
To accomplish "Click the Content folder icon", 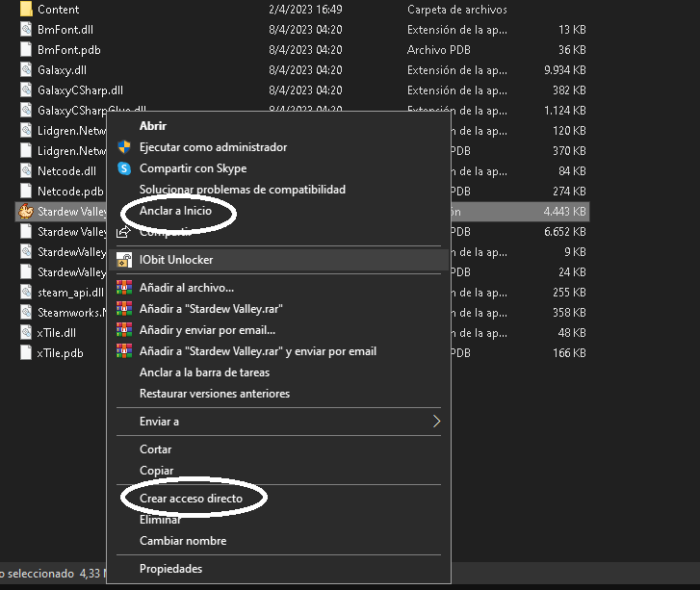I will tap(26, 9).
